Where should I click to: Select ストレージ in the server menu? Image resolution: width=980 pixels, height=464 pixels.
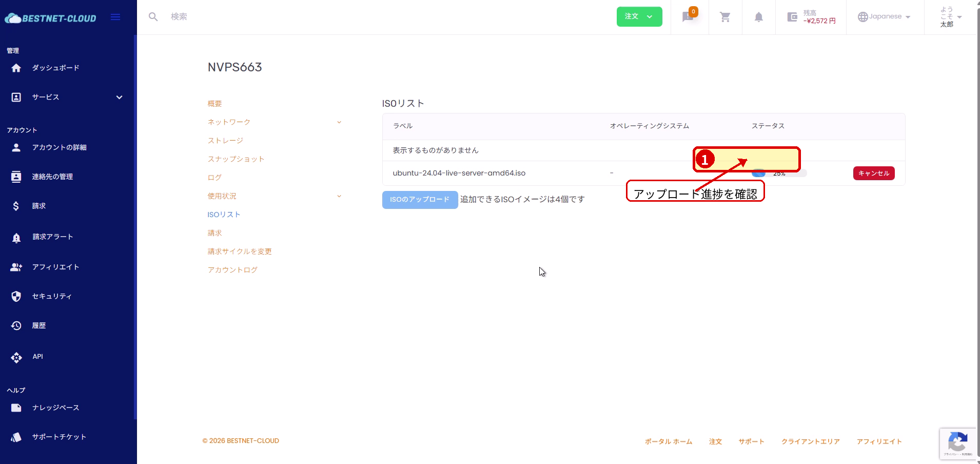pos(225,141)
